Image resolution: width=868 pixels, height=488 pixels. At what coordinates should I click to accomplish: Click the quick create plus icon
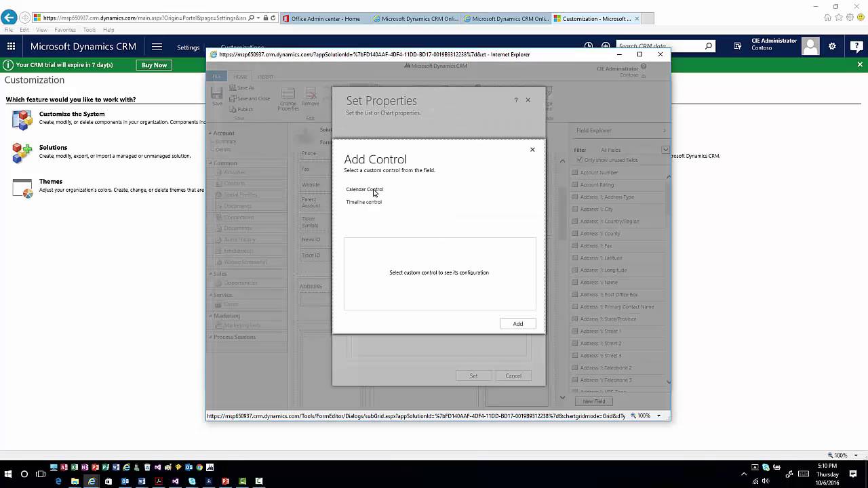606,46
